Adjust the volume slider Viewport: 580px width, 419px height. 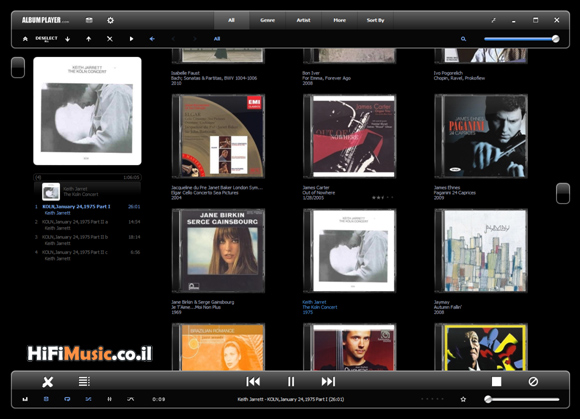[x=523, y=399]
